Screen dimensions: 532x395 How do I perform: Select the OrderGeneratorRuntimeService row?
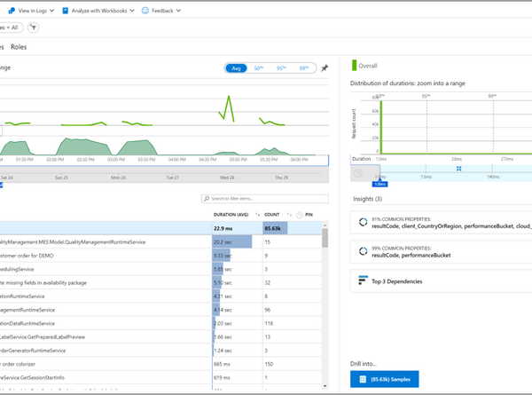pyautogui.click(x=160, y=351)
